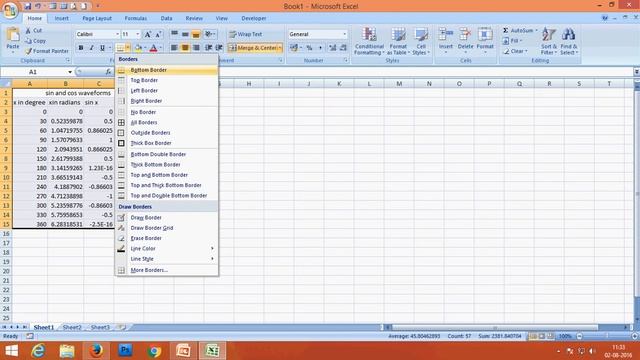The width and height of the screenshot is (640, 360).
Task: Choose More Borders option
Action: pos(167,270)
